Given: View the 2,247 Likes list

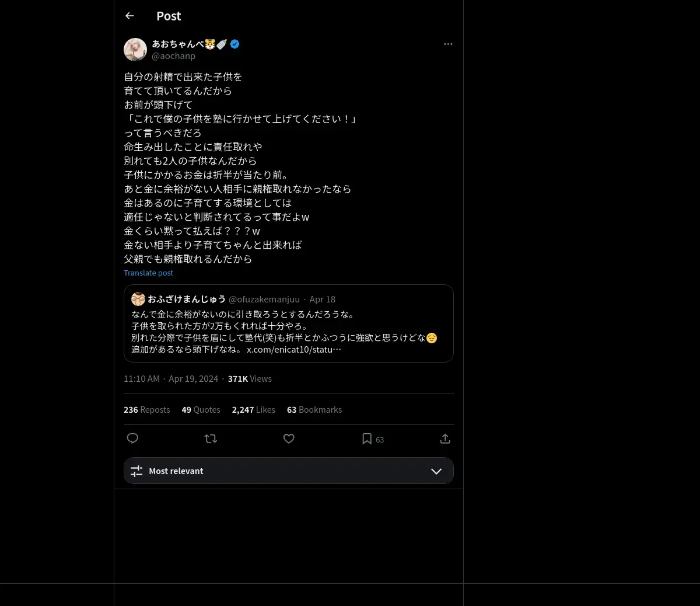Looking at the screenshot, I should (x=253, y=410).
